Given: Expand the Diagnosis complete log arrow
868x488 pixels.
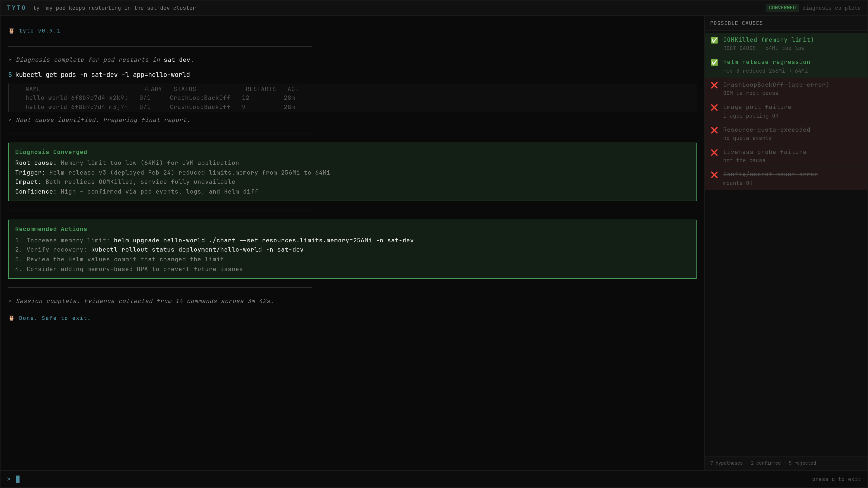Looking at the screenshot, I should pos(11,60).
